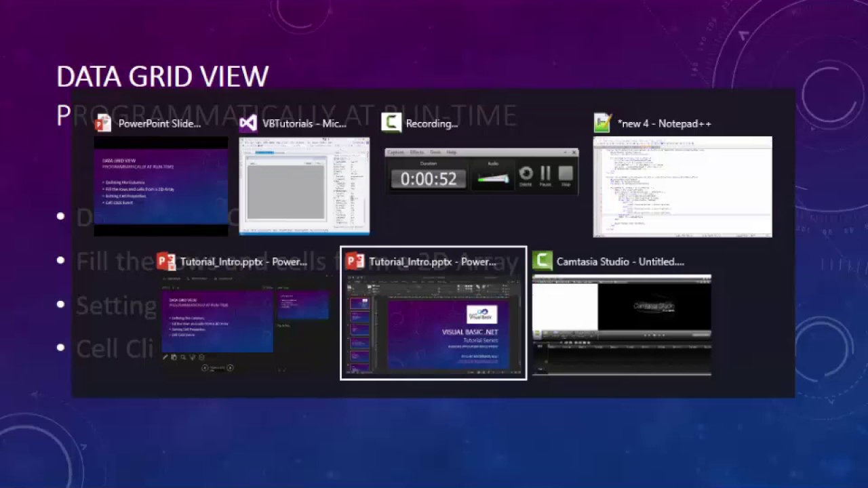Screen dimensions: 868x488
Task: Pause the recording in Camtasia Recorder
Action: [545, 176]
